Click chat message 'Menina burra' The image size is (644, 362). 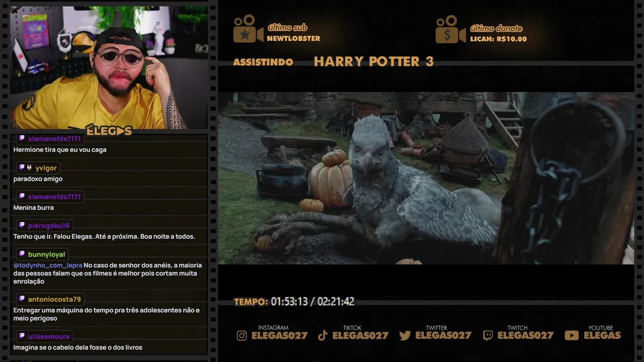[x=33, y=208]
